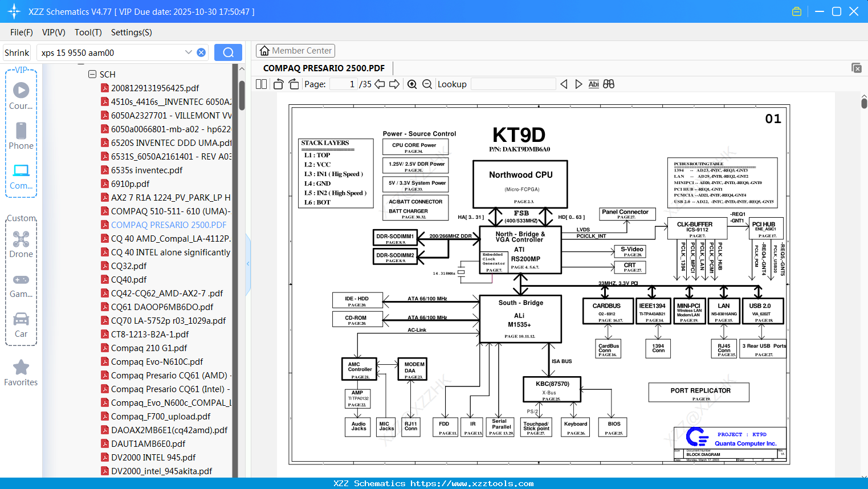The height and width of the screenshot is (489, 868).
Task: Zoom in on the schematic
Action: (x=412, y=84)
